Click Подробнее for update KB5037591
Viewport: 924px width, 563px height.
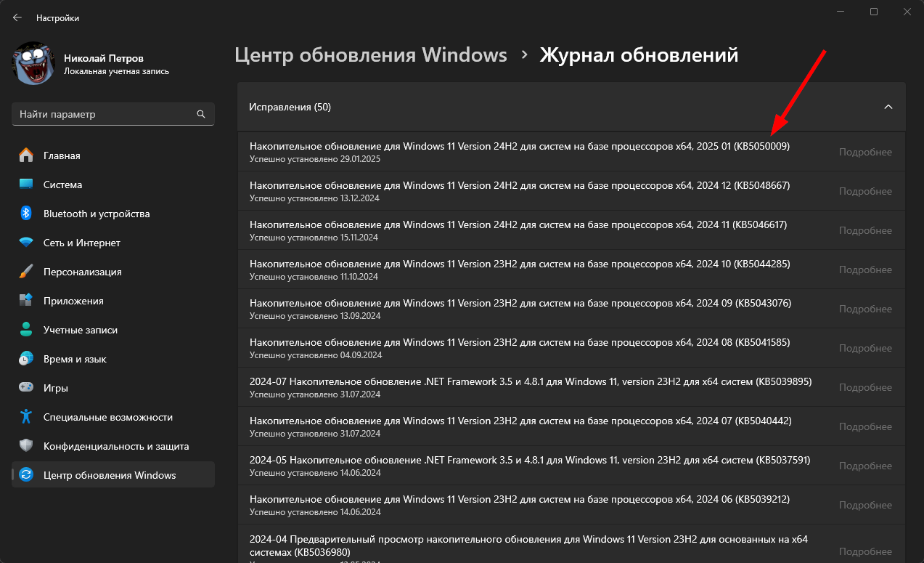coord(865,466)
